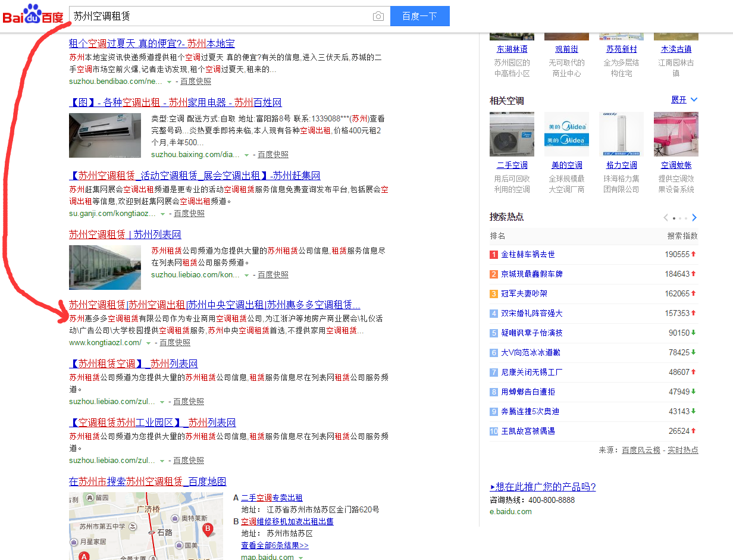Click 查看全部6条结果 link
The image size is (733, 560).
point(275,546)
